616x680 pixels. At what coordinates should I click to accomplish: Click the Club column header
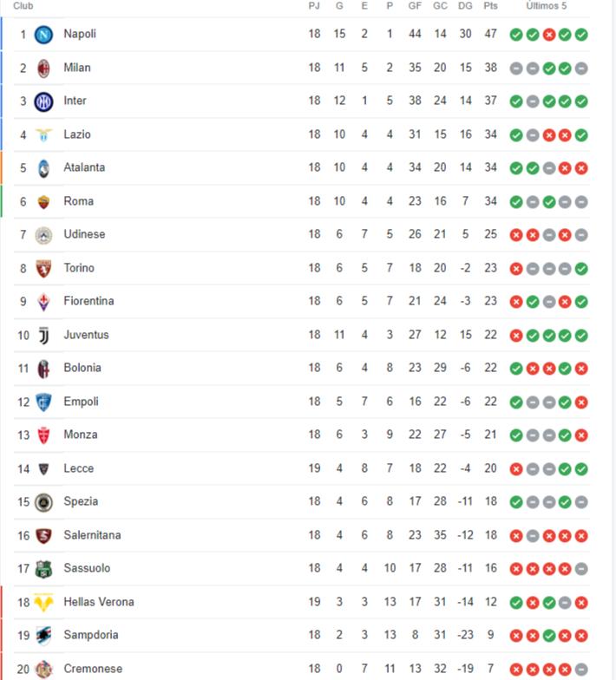coord(23,6)
